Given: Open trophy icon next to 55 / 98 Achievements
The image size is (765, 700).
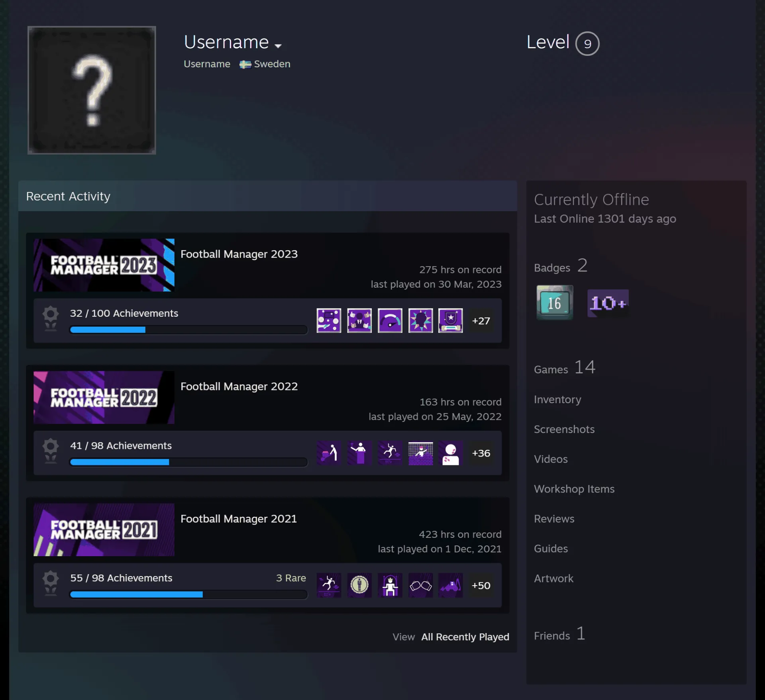Looking at the screenshot, I should pos(51,583).
